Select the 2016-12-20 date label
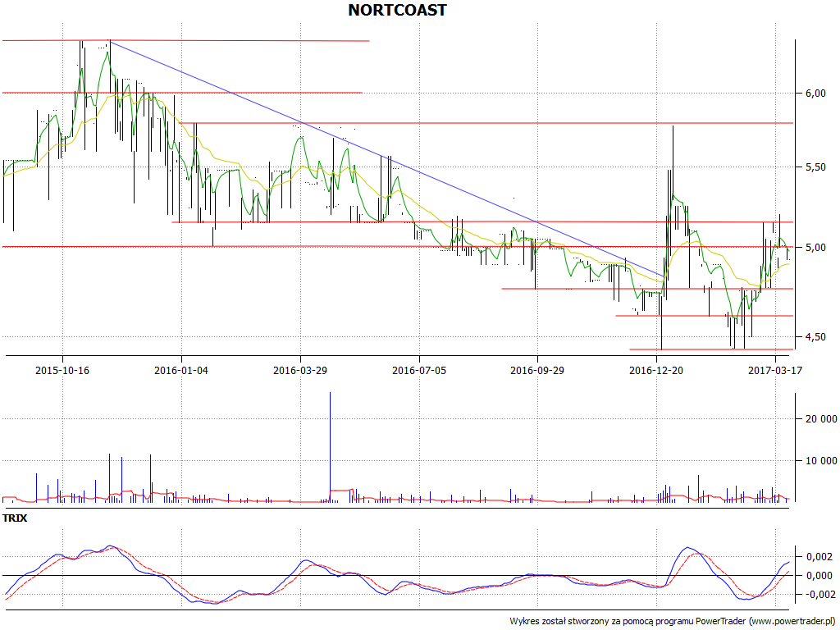 656,370
